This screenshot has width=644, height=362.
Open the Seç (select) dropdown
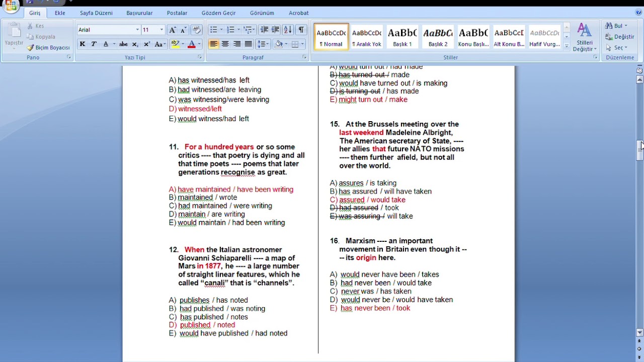617,48
